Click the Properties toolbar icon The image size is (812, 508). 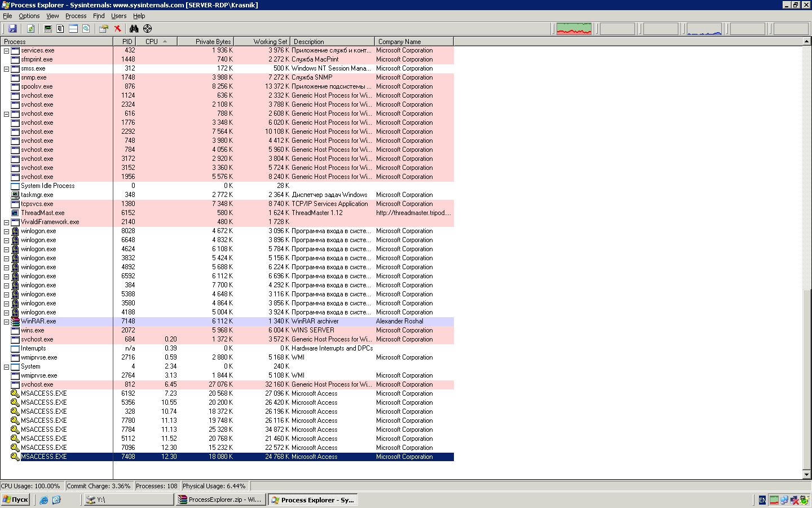[104, 29]
